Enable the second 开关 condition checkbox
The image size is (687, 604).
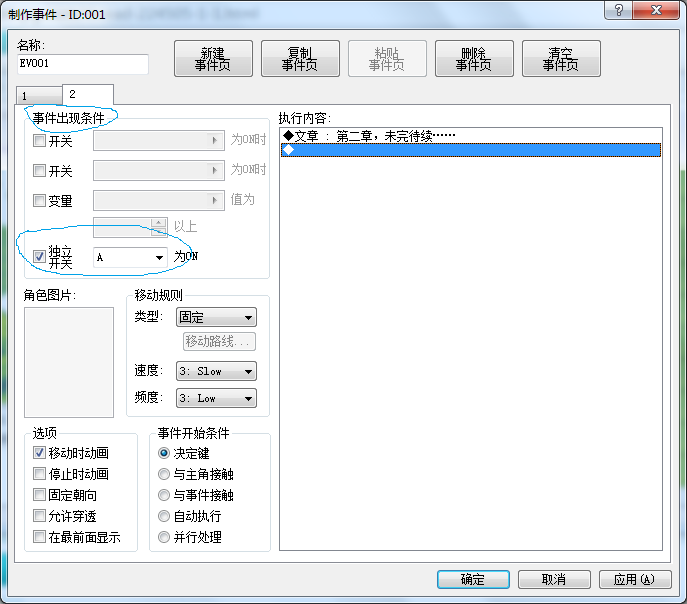coord(39,170)
